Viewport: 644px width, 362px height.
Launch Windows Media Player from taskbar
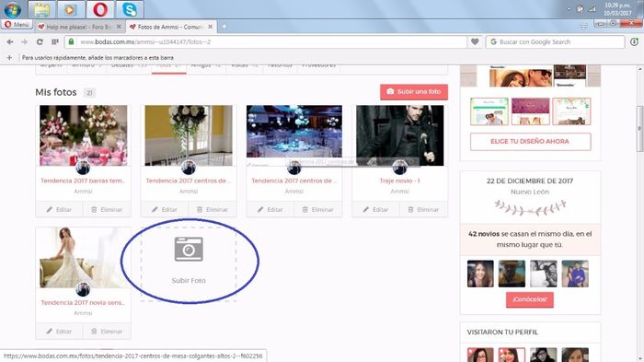[70, 9]
